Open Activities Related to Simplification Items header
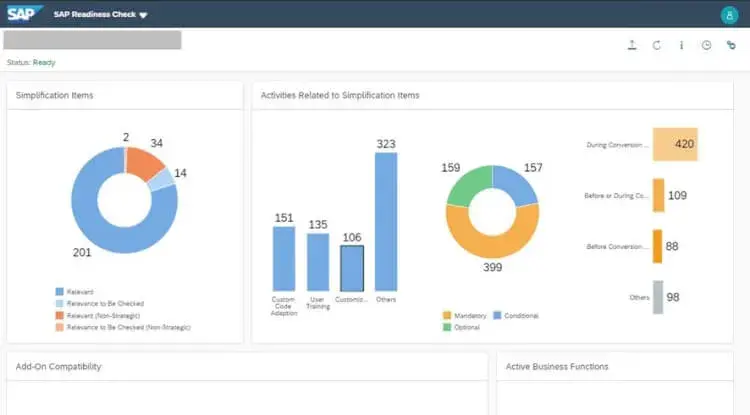750x415 pixels. pyautogui.click(x=339, y=95)
